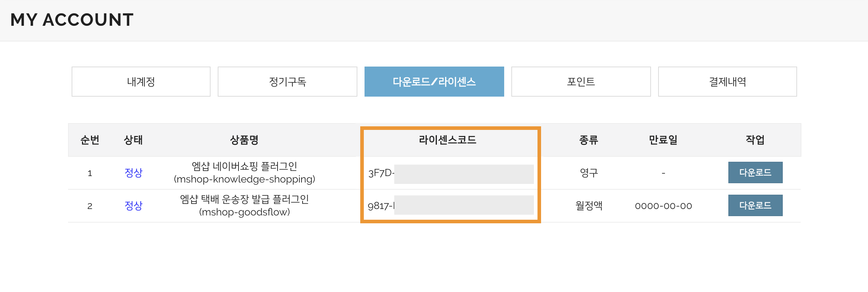Open the 내계정 tab
Image resolution: width=868 pixels, height=292 pixels.
141,82
